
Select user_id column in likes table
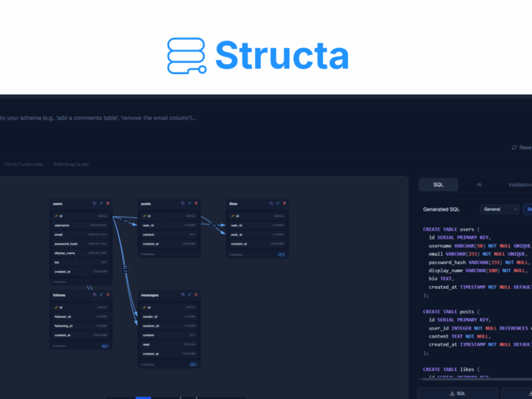pyautogui.click(x=257, y=225)
